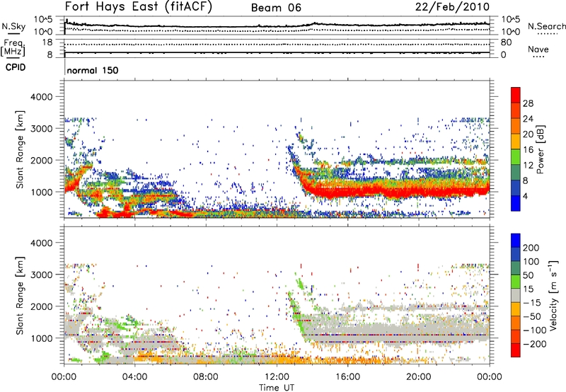The width and height of the screenshot is (566, 392).
Task: Click the 'Time UT' axis label
Action: pos(277,387)
